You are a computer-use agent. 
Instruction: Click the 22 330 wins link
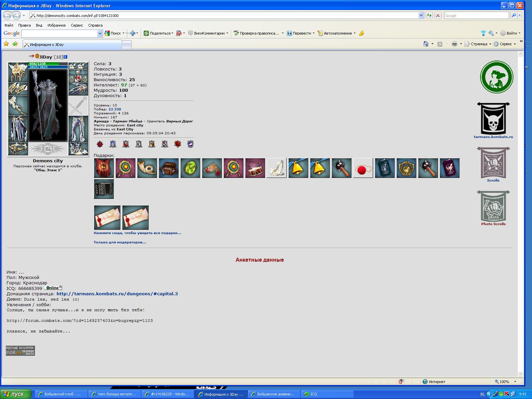pos(115,109)
